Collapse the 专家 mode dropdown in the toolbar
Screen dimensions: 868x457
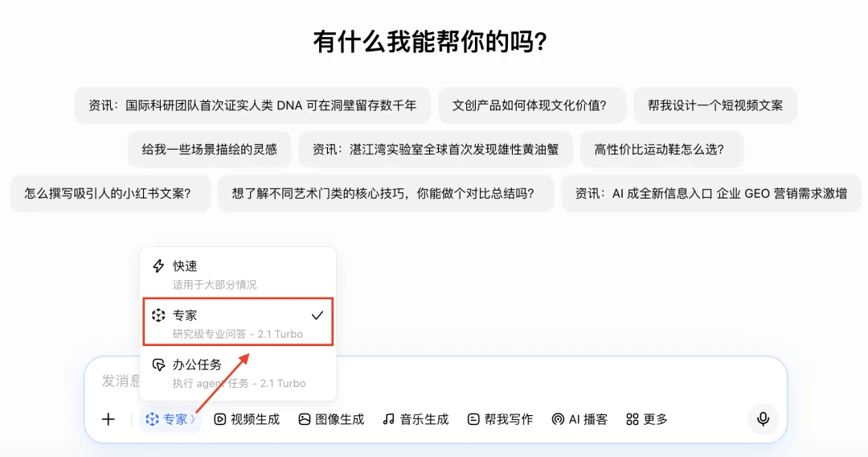[170, 419]
